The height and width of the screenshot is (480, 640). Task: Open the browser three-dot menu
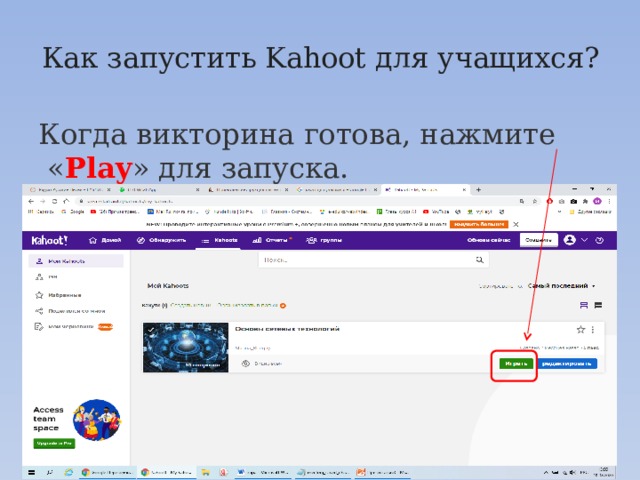[x=609, y=201]
